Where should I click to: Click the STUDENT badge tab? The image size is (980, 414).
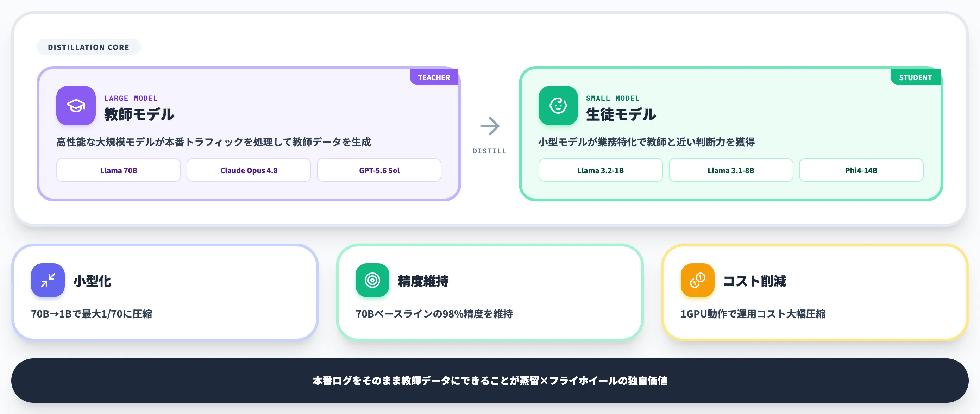click(915, 77)
